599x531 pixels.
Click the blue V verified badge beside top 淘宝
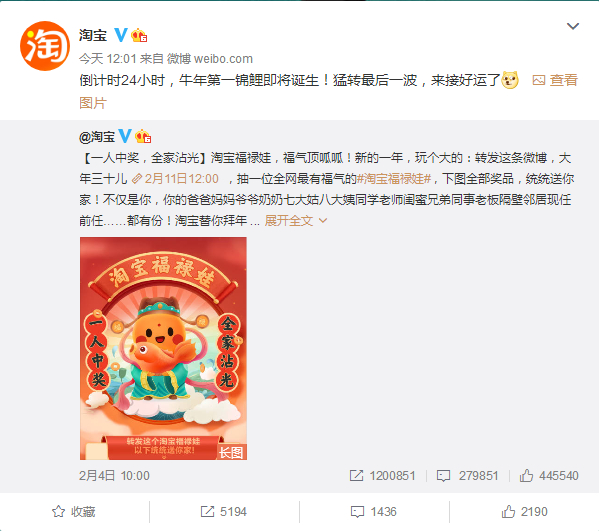[121, 35]
